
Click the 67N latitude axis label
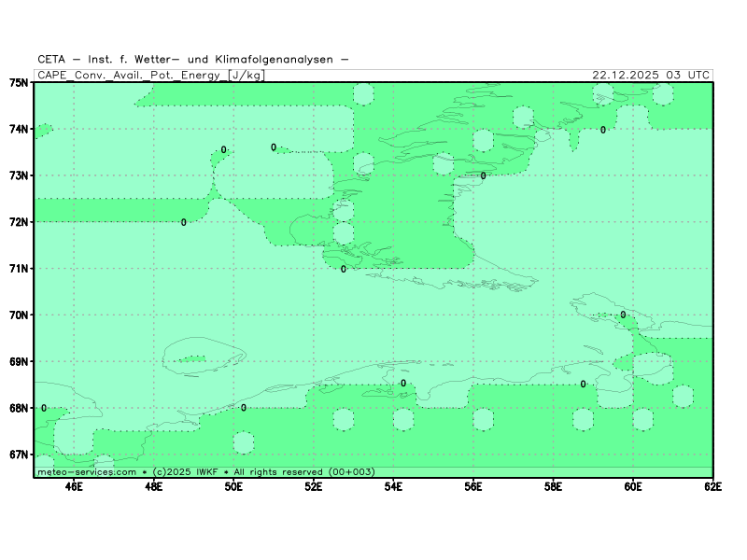(20, 455)
